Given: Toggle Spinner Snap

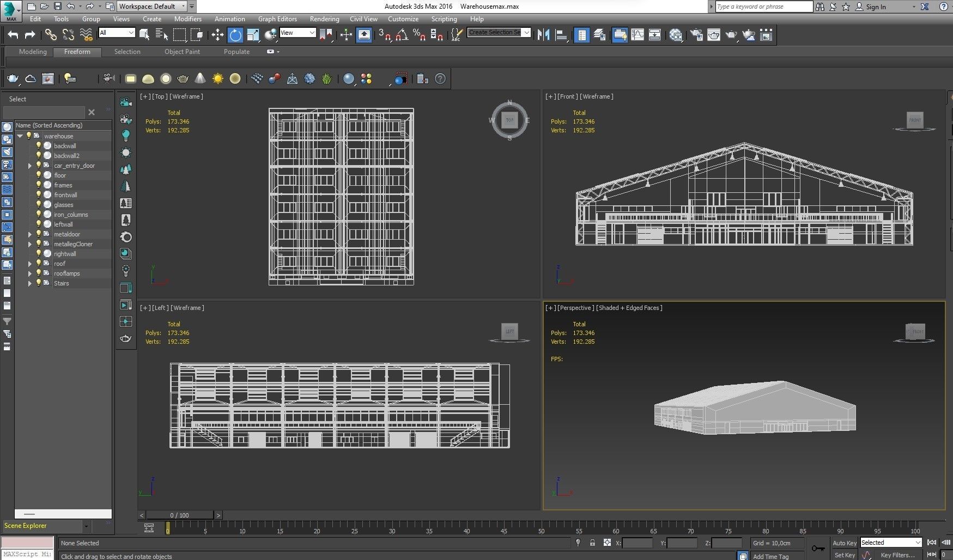Looking at the screenshot, I should click(436, 35).
